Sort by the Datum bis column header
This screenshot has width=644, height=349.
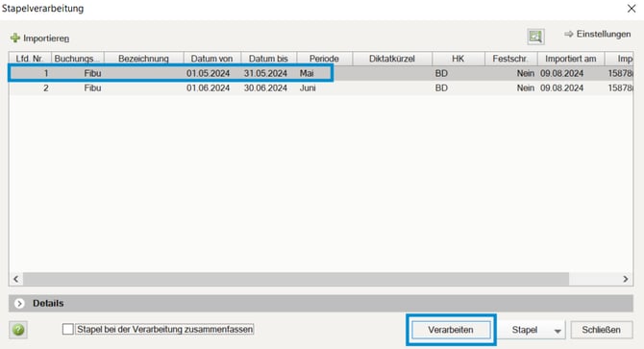(268, 59)
